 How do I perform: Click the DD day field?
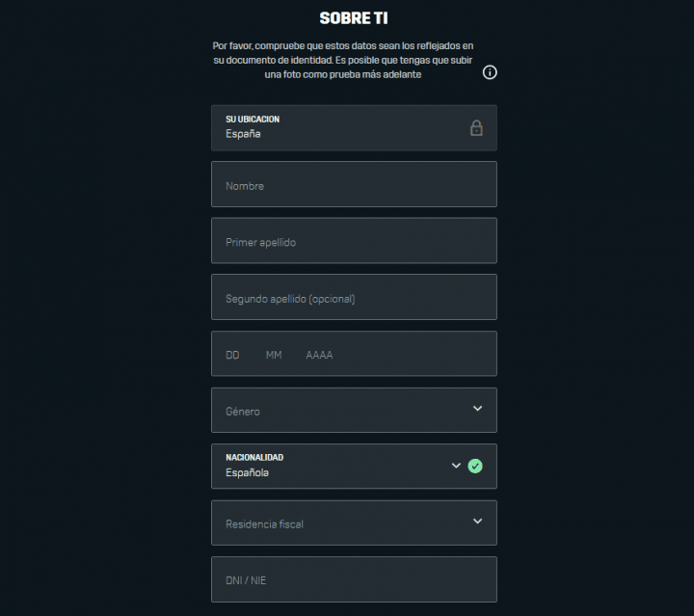(x=232, y=355)
